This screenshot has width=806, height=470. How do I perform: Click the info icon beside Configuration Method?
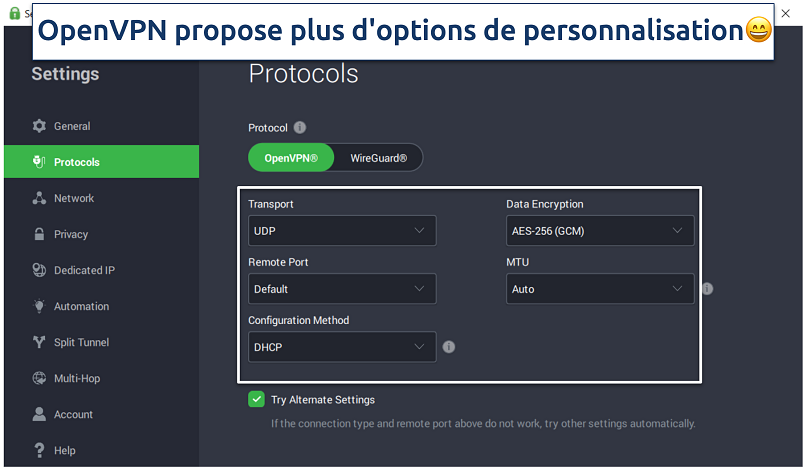click(x=449, y=347)
